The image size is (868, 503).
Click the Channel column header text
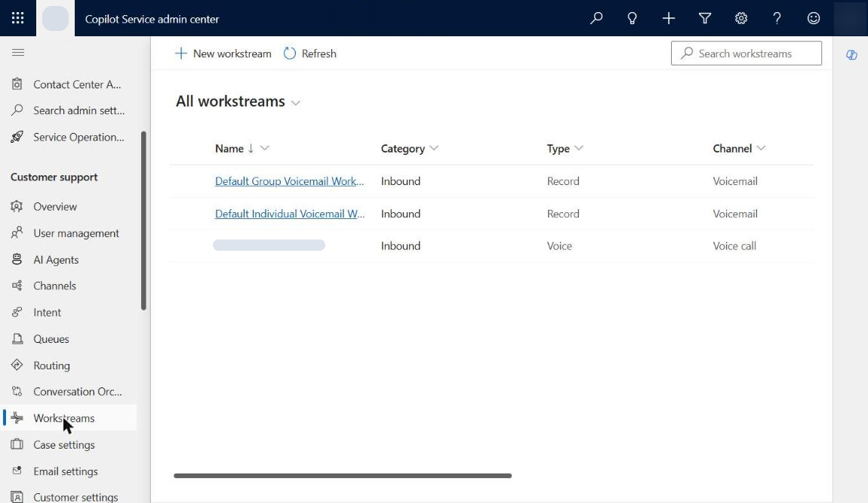tap(732, 149)
